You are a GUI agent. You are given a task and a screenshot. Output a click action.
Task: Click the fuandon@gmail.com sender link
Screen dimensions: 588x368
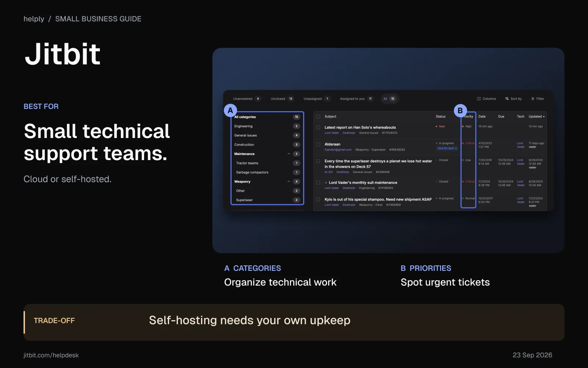pyautogui.click(x=338, y=150)
